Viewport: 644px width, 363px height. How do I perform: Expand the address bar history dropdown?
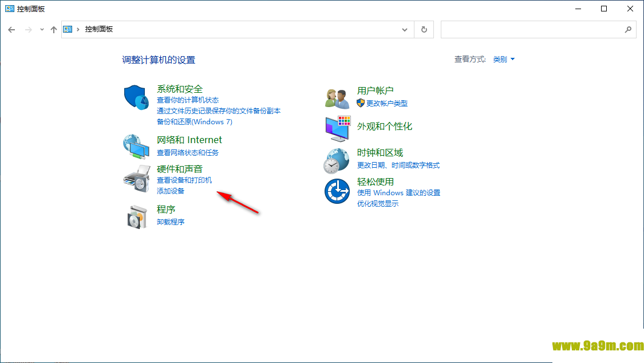coord(405,30)
